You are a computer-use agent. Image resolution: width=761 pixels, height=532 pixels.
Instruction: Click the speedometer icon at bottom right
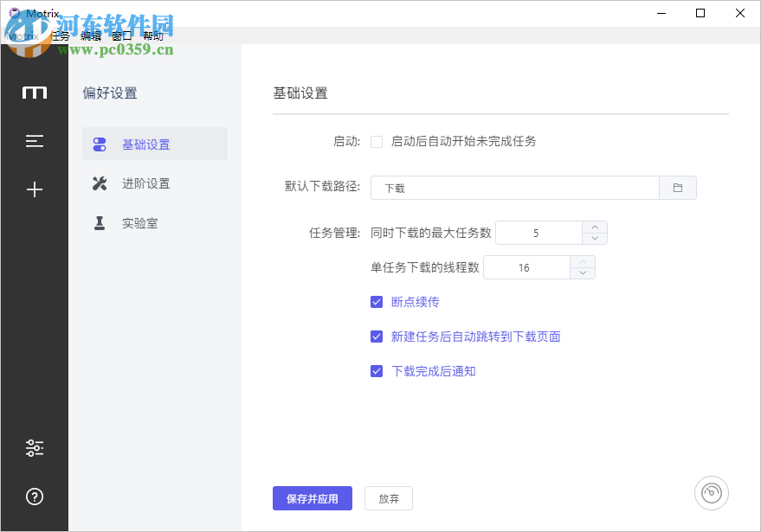(711, 493)
